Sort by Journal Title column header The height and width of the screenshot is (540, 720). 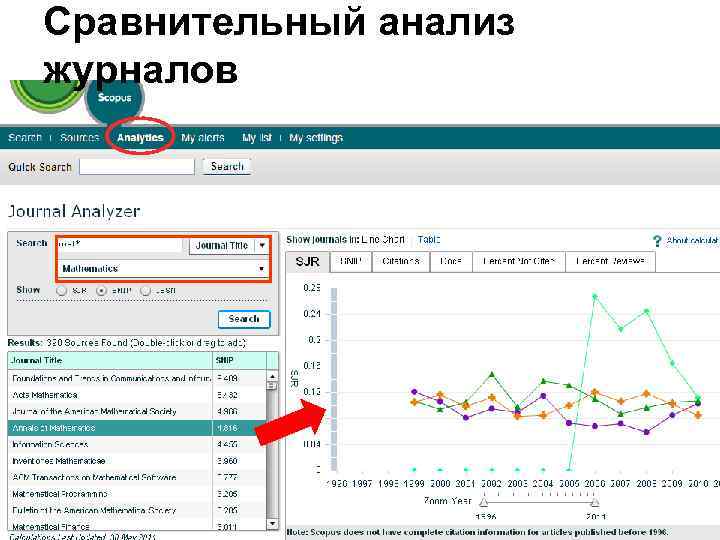click(110, 360)
